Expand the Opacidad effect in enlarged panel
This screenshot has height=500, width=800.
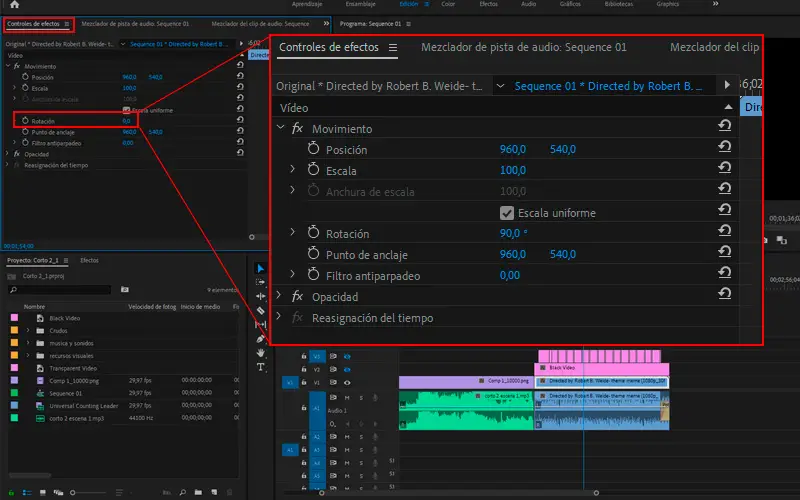click(280, 297)
